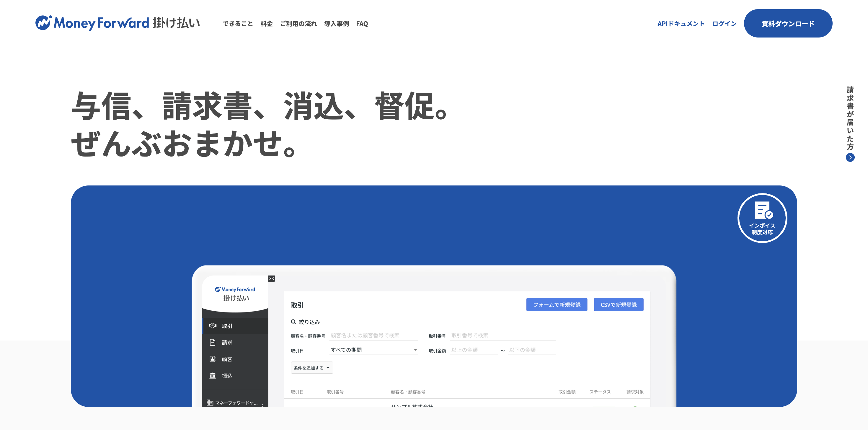Click the 顧客名または顧客番号で検索 field
The width and height of the screenshot is (868, 430).
[x=373, y=335]
